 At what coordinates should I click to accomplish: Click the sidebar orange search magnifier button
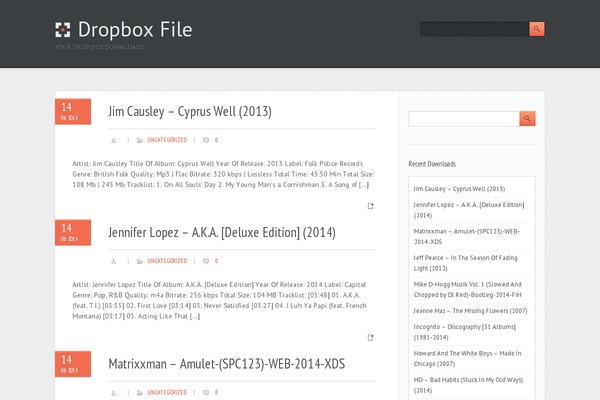(527, 119)
